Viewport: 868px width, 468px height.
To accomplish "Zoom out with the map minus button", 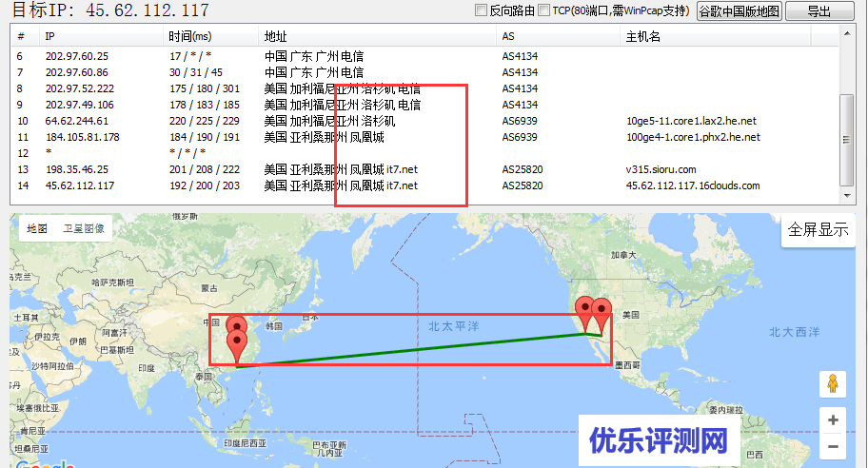I will click(x=833, y=446).
